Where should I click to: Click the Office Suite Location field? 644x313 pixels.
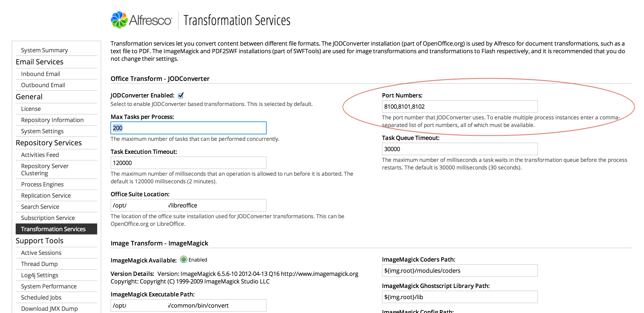click(189, 205)
